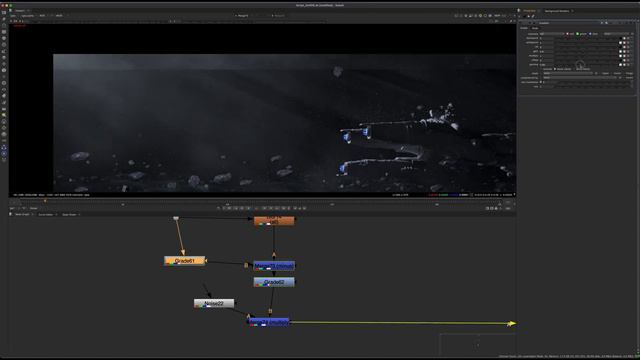The image size is (640, 360).
Task: Open the whitepoint color swatch
Action: pos(620,42)
